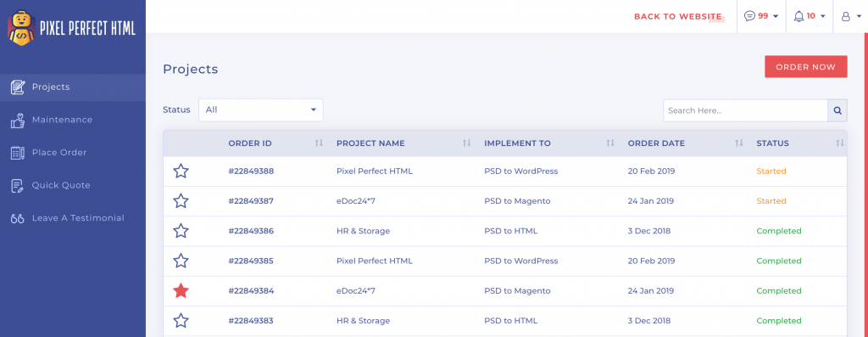Click the Search Here input field
Image resolution: width=868 pixels, height=337 pixels.
(745, 110)
